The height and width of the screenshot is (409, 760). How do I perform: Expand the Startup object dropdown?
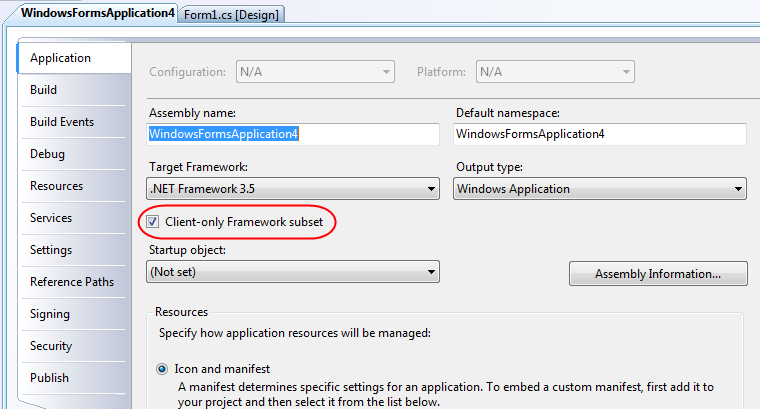click(x=293, y=272)
